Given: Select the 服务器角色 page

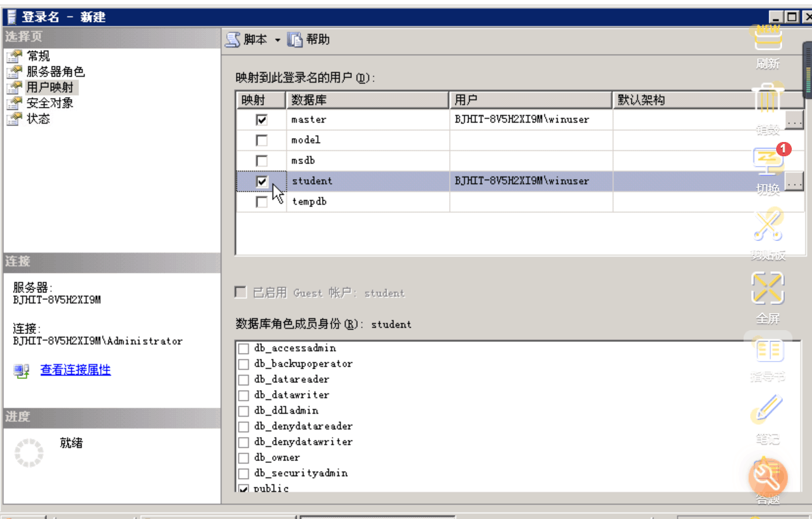Looking at the screenshot, I should [x=55, y=72].
